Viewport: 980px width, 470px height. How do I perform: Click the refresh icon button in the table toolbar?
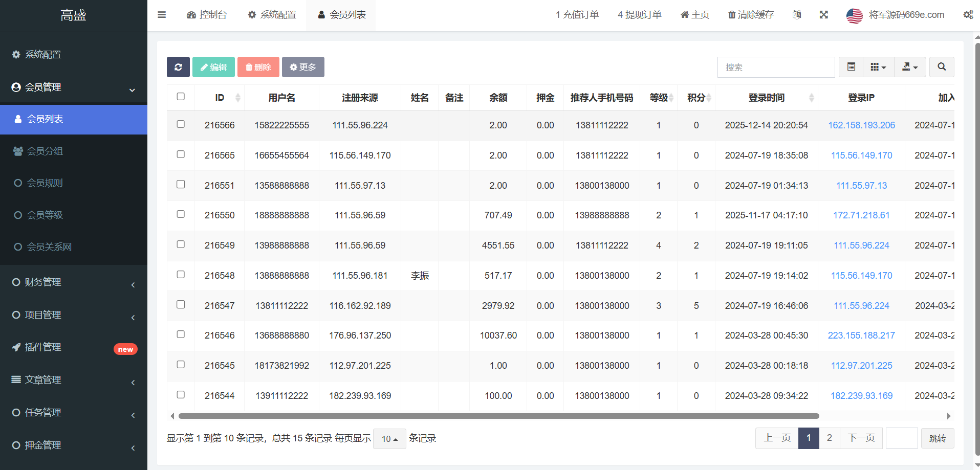coord(178,67)
